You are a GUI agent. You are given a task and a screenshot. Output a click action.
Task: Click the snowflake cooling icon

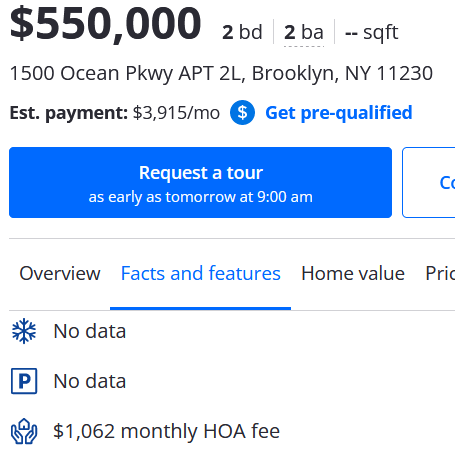[x=24, y=331]
